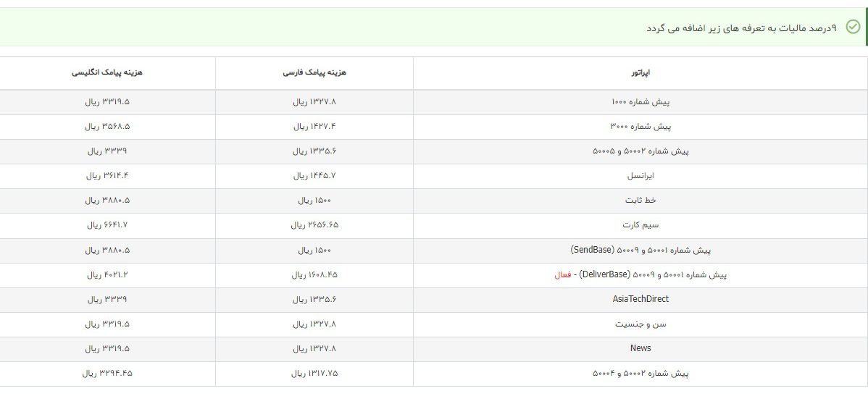Click the پیش شماره 50002 و 50004 cell
Image resolution: width=868 pixels, height=404 pixels.
(640, 374)
